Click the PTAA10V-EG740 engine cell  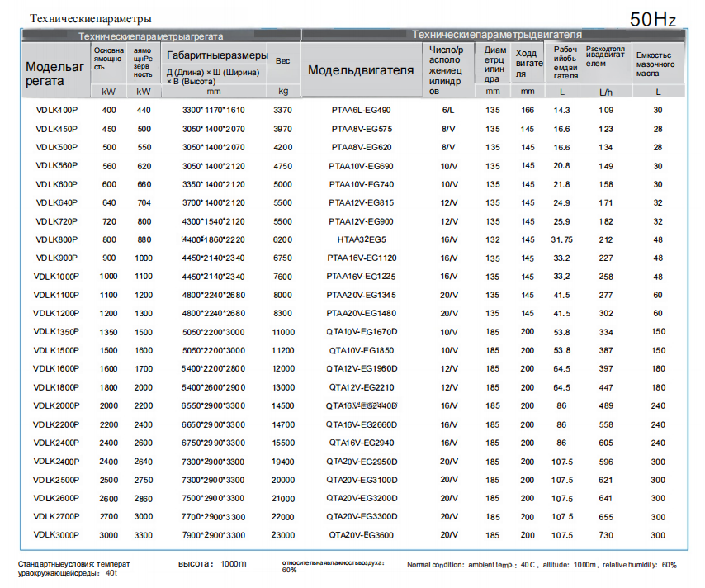[x=361, y=184]
